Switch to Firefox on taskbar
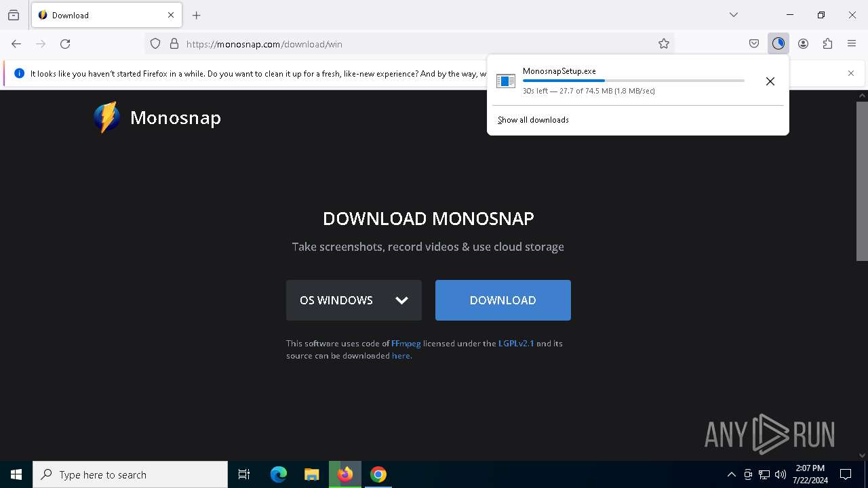Screen dimensions: 868x488 coord(345,474)
